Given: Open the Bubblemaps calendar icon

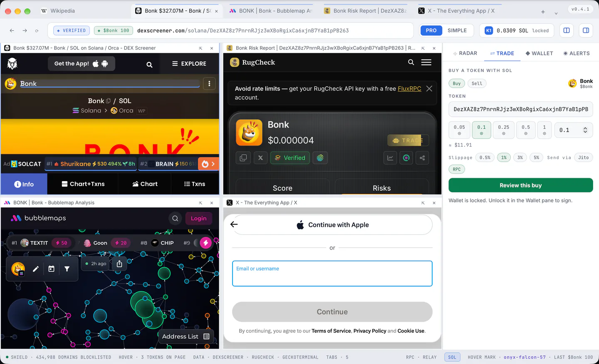Looking at the screenshot, I should click(52, 269).
